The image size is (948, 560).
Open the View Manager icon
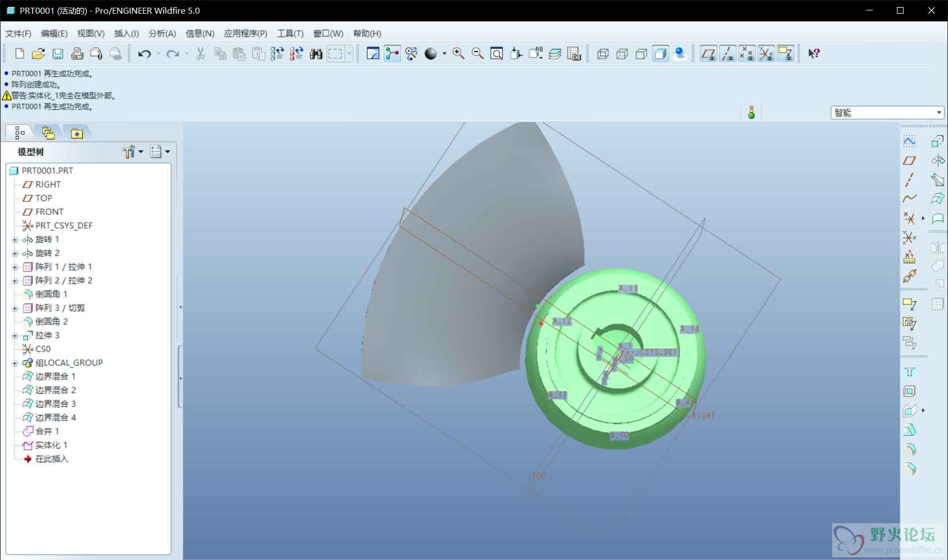click(574, 54)
